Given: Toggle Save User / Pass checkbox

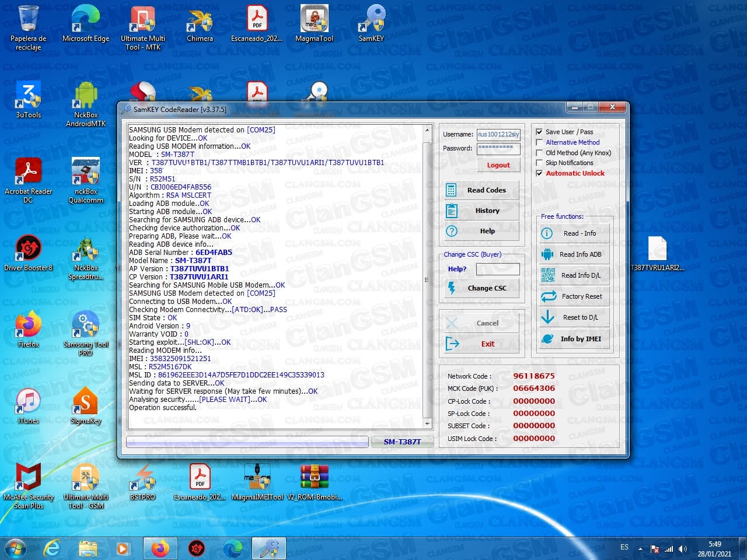Looking at the screenshot, I should pyautogui.click(x=539, y=132).
